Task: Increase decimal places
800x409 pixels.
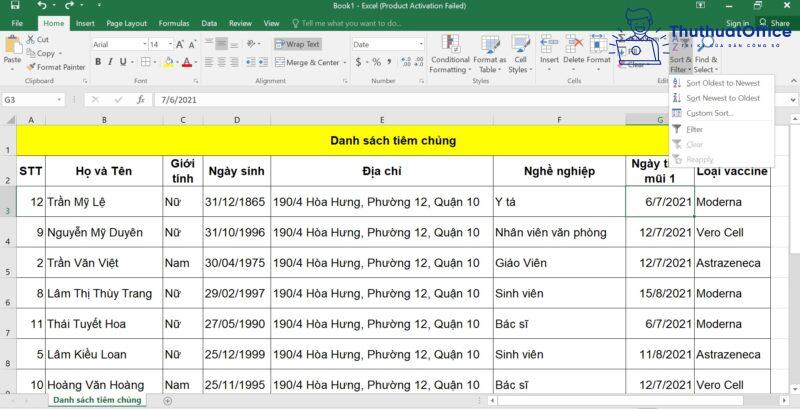Action: [x=407, y=62]
